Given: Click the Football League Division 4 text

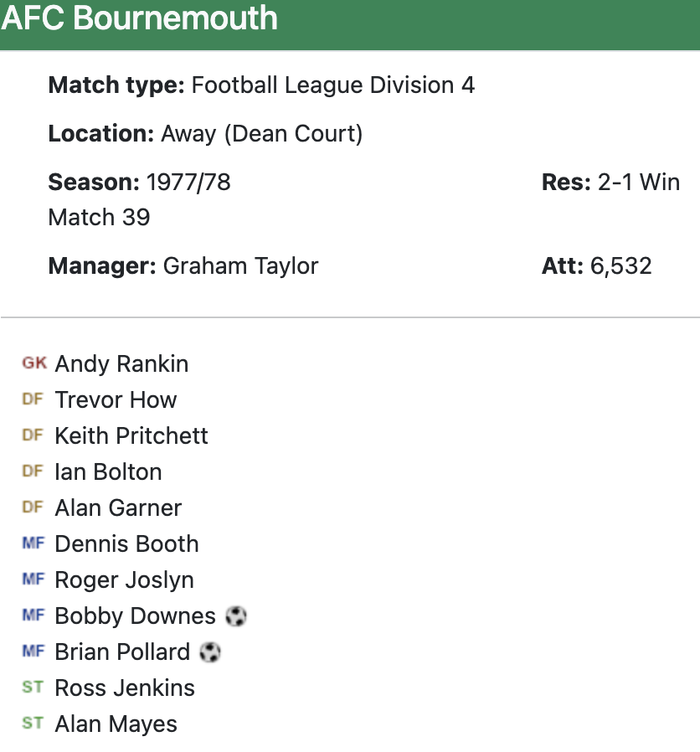Looking at the screenshot, I should 333,85.
